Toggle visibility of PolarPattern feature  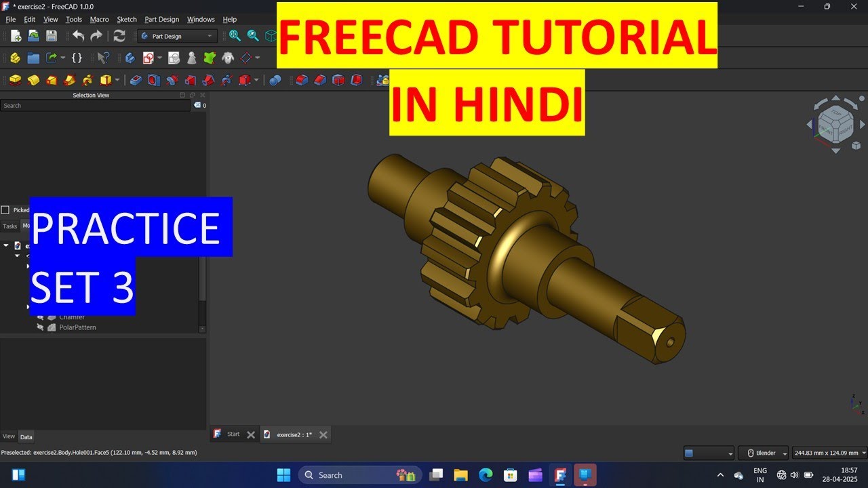coord(41,327)
